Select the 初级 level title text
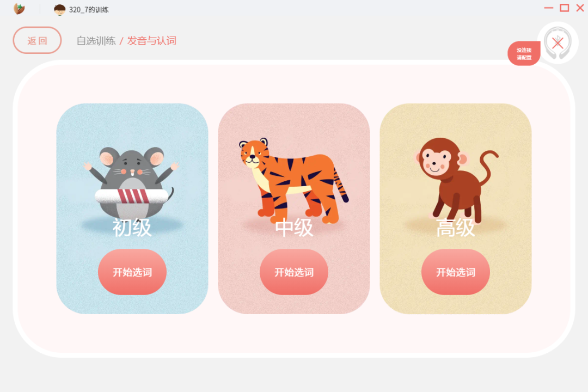 132,228
